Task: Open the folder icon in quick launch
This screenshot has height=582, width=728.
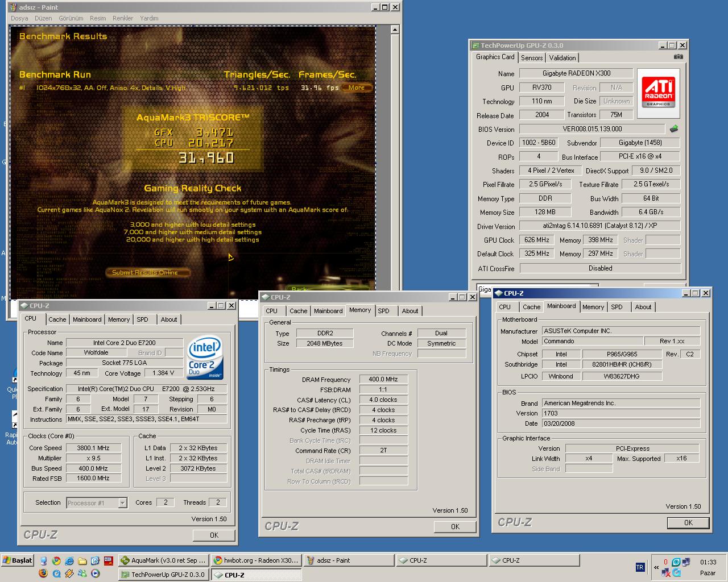Action: [82, 560]
